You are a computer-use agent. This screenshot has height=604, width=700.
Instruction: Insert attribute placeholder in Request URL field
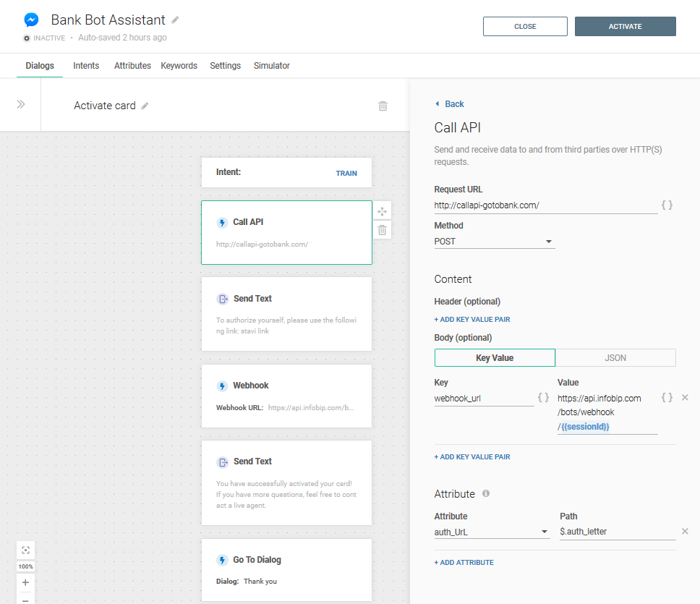667,205
